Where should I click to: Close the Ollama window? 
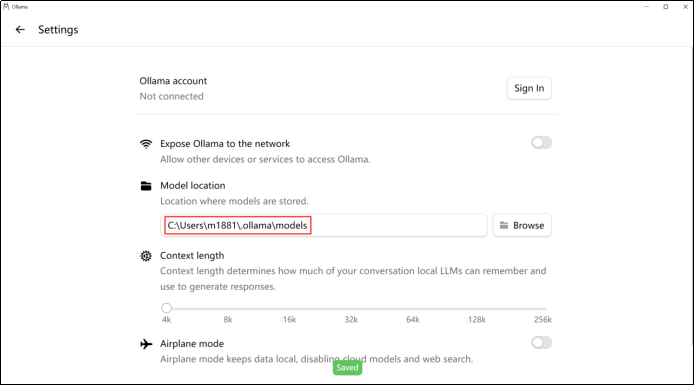[685, 7]
